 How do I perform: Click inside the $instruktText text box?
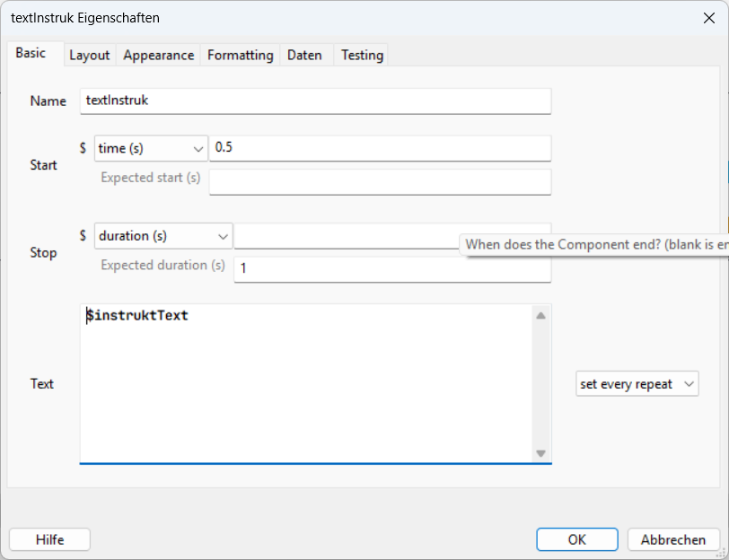(305, 386)
